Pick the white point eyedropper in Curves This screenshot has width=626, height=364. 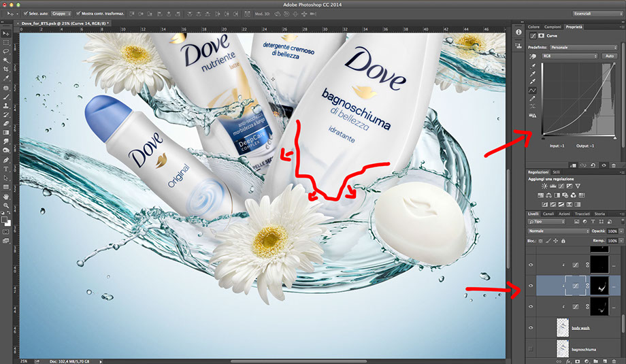click(533, 82)
